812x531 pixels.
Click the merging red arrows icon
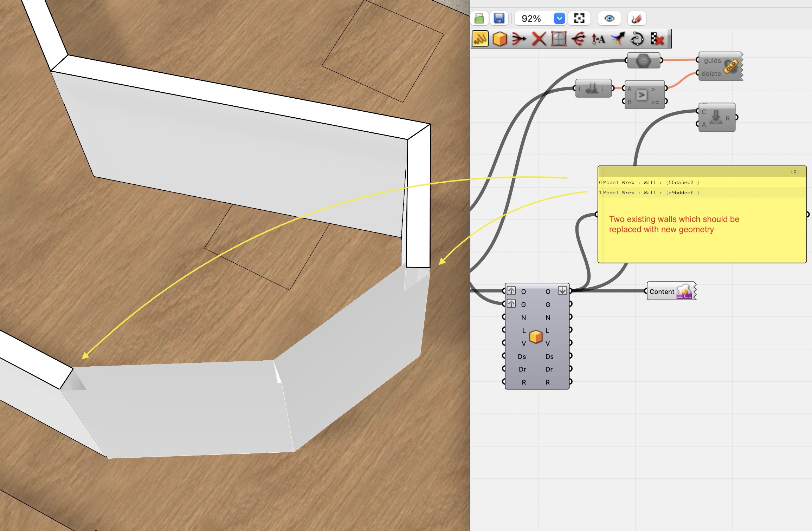[x=519, y=39]
